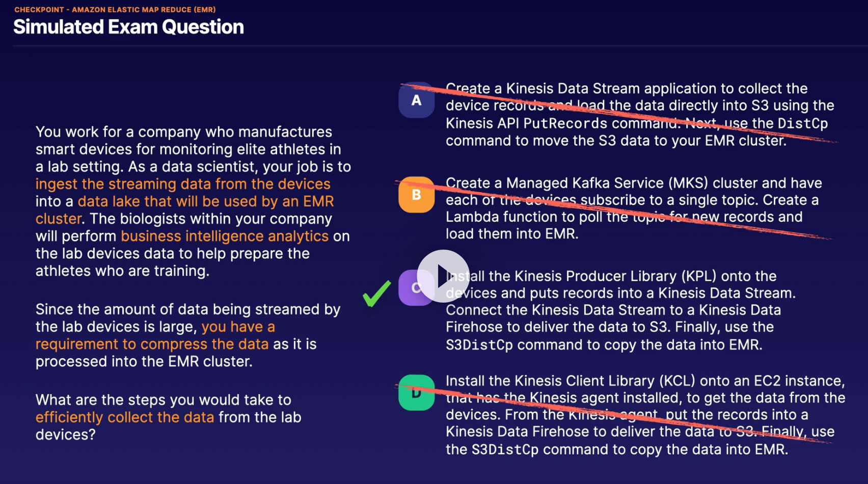
Task: Click highlighted "business intelligence analytics" phrase
Action: [x=225, y=236]
